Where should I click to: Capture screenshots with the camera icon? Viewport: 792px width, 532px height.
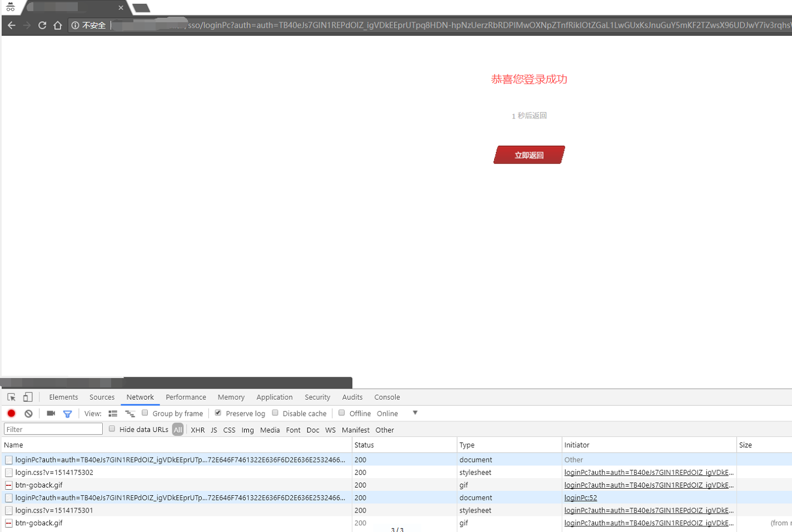tap(51, 413)
